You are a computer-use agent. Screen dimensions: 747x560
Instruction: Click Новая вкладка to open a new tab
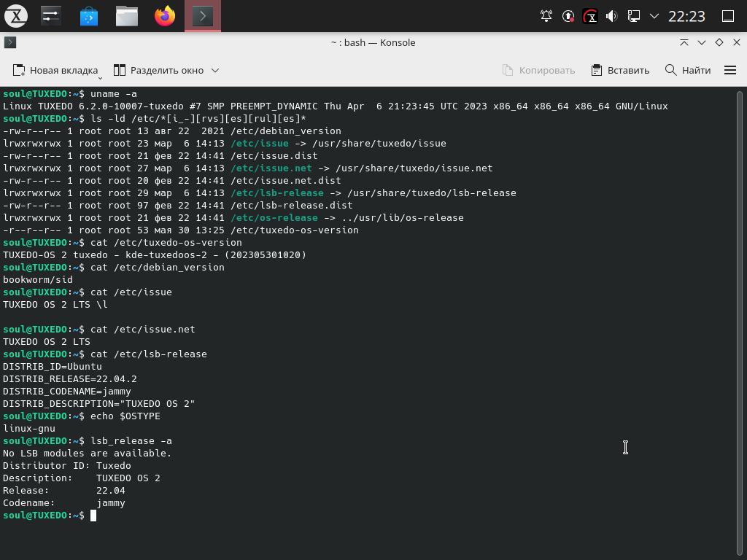pyautogui.click(x=55, y=71)
